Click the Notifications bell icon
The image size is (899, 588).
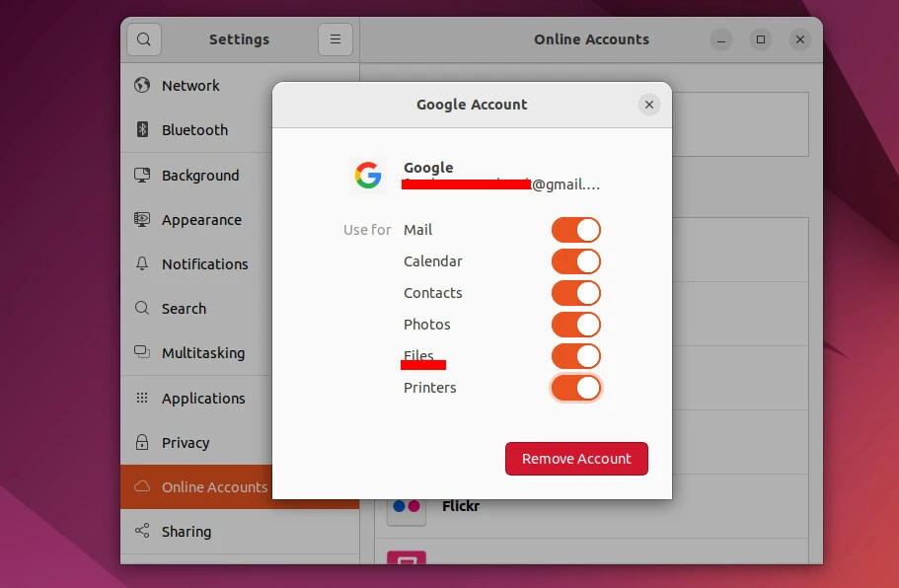(142, 264)
